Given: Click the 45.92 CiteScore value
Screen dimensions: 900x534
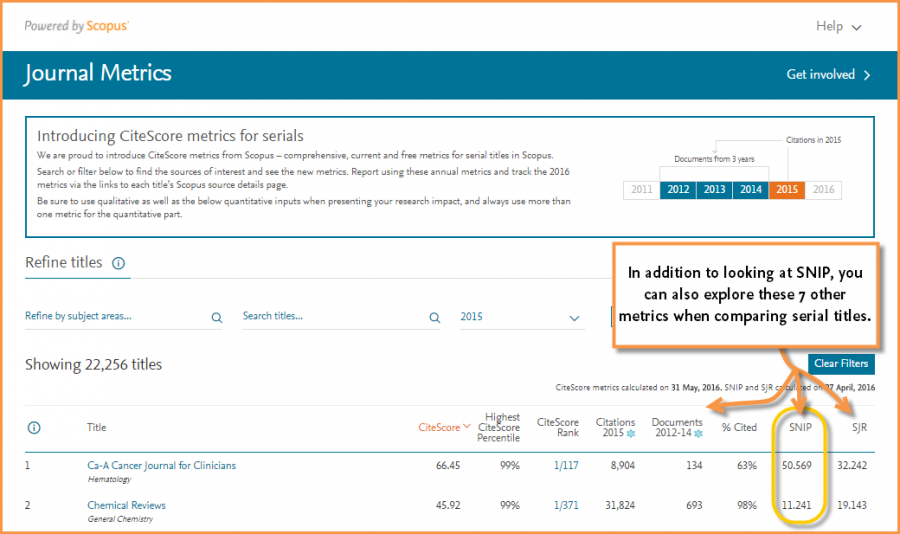Looking at the screenshot, I should coord(448,505).
